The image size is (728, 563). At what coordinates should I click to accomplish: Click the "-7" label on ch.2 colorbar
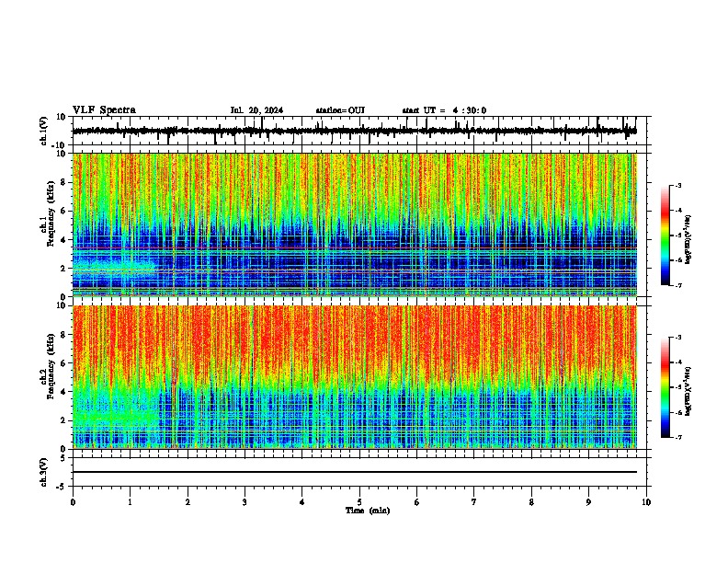click(x=678, y=437)
